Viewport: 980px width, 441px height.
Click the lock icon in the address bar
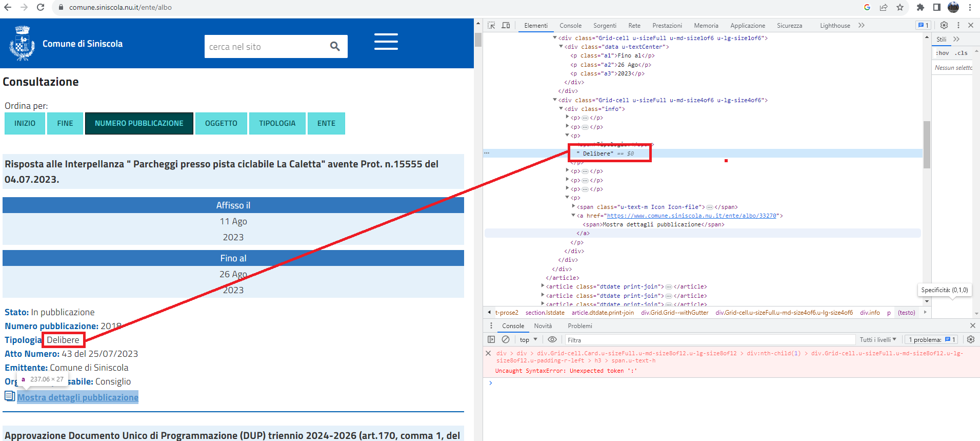[61, 7]
